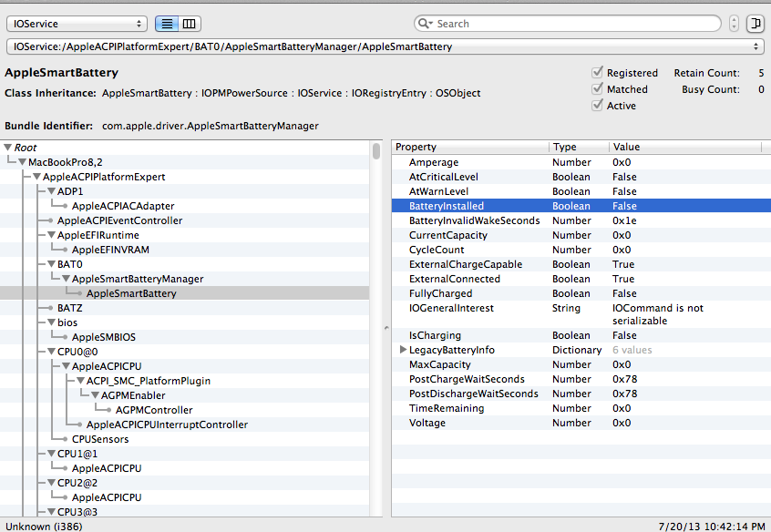Click the Unknown (i386) status text
The width and height of the screenshot is (771, 532).
coord(44,527)
